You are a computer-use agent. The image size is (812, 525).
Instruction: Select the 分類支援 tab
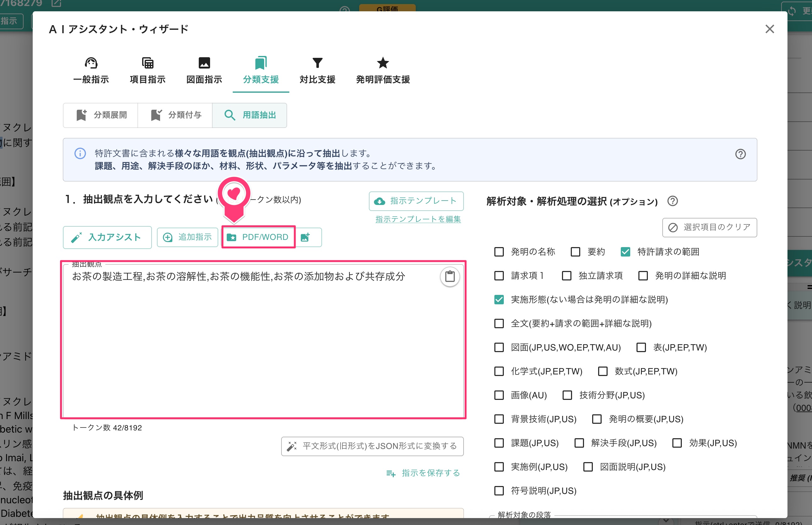click(x=261, y=71)
